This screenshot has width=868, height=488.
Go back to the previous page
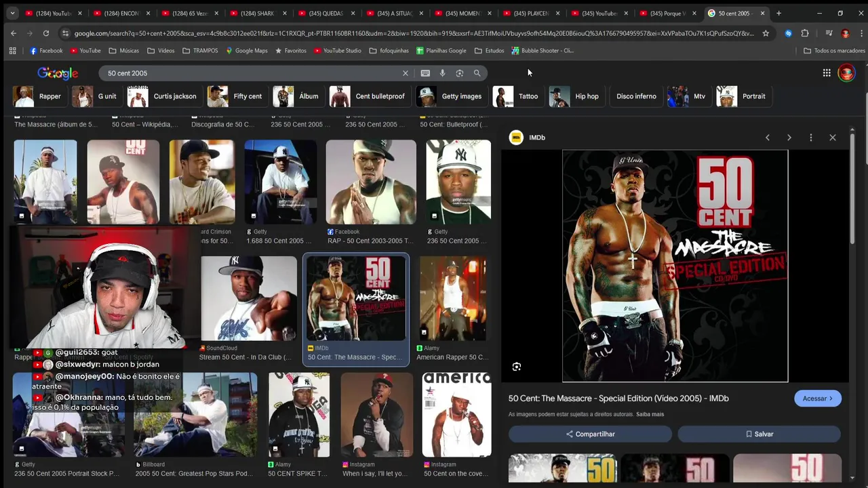[x=14, y=33]
